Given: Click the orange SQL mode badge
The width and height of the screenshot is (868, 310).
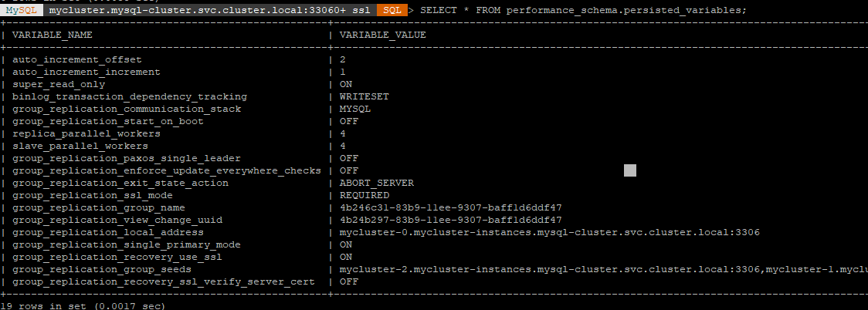Looking at the screenshot, I should coord(392,11).
